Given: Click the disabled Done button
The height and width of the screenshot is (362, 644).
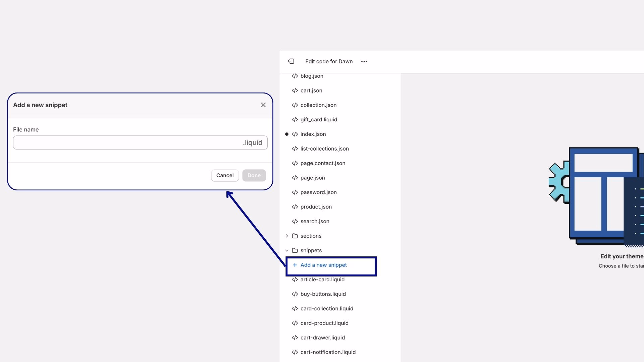Looking at the screenshot, I should 254,175.
